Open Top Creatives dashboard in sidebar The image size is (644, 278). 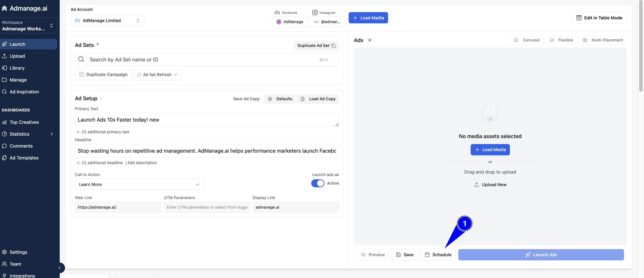24,122
